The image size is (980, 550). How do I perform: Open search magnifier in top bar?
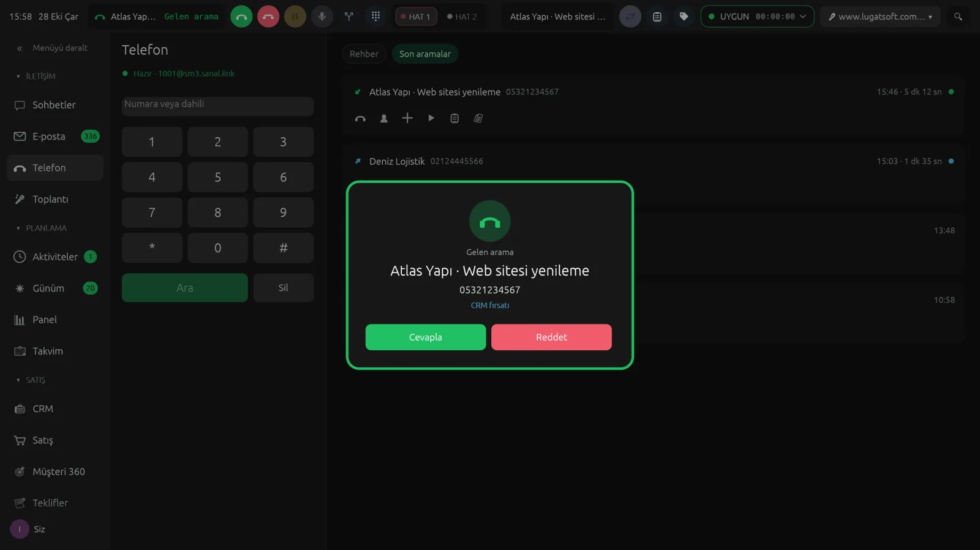pos(958,17)
